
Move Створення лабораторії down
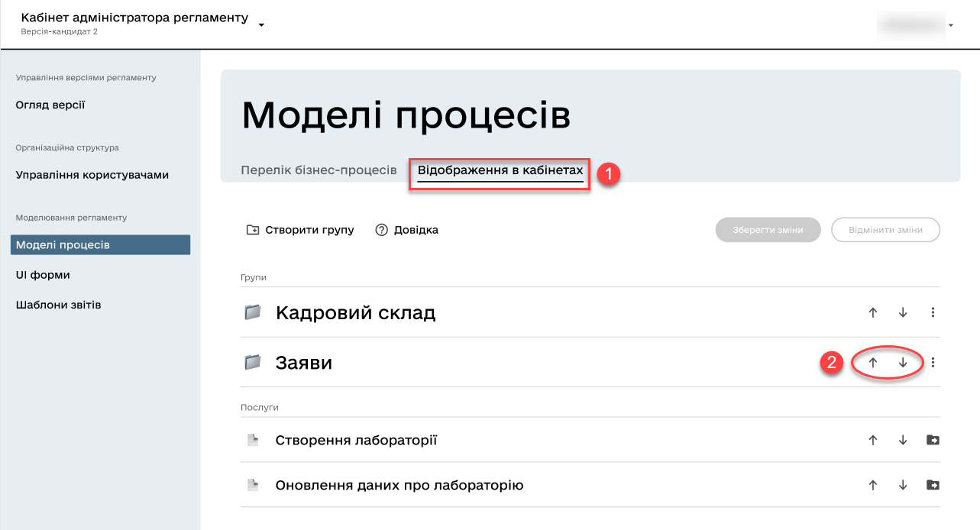pos(903,440)
